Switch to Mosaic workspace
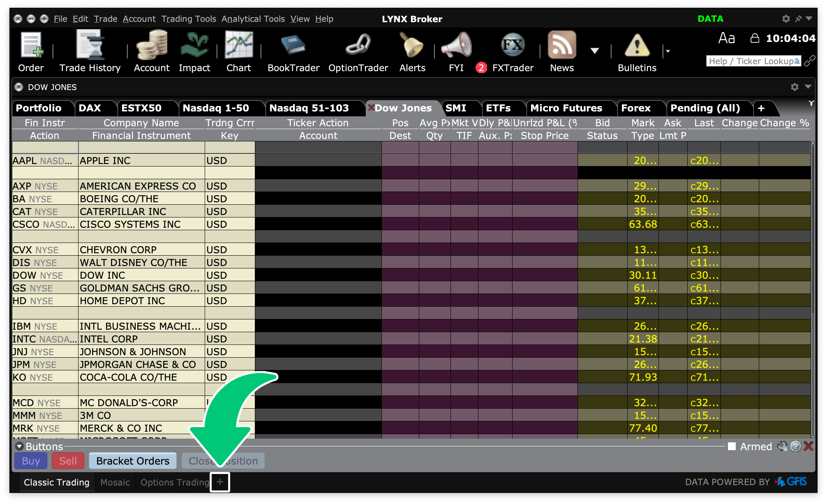The width and height of the screenshot is (827, 504). pyautogui.click(x=115, y=482)
